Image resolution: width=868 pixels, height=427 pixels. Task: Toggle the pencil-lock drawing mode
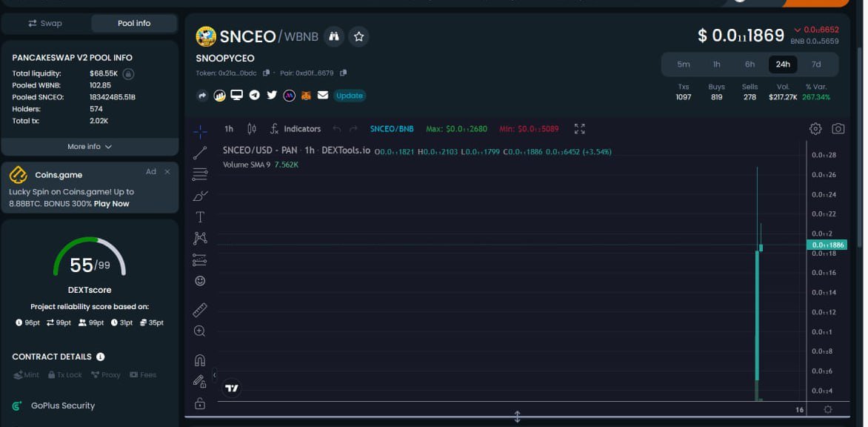(199, 381)
